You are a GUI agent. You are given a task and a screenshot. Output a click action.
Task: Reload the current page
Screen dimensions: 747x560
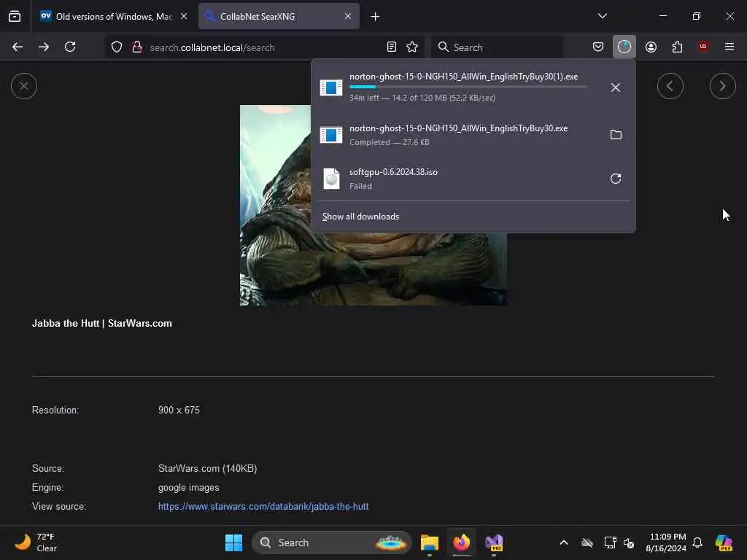(70, 47)
